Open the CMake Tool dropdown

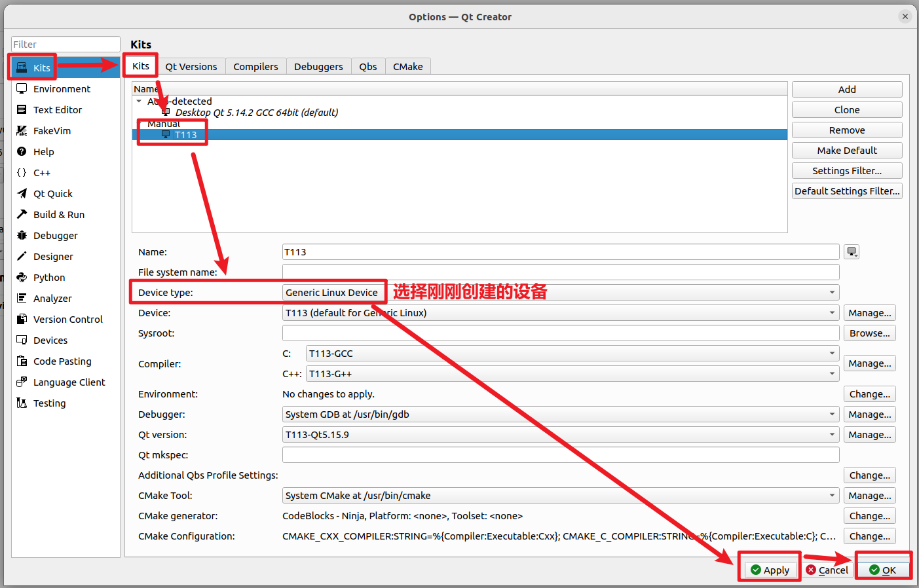(561, 495)
